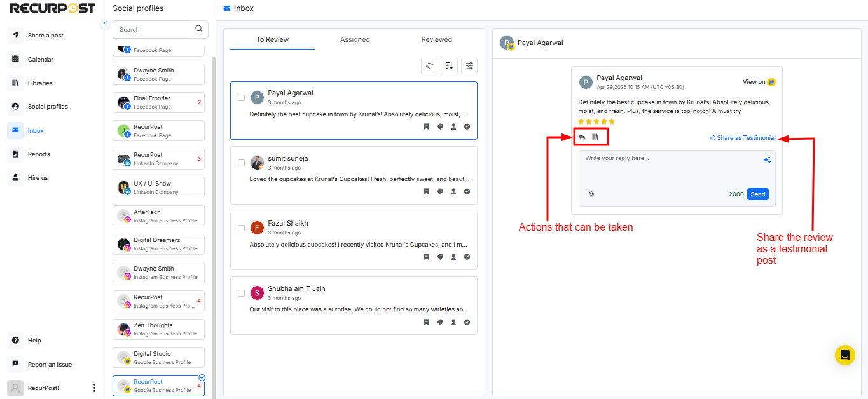The image size is (868, 399).
Task: Click the reply arrow icon on review
Action: (582, 137)
